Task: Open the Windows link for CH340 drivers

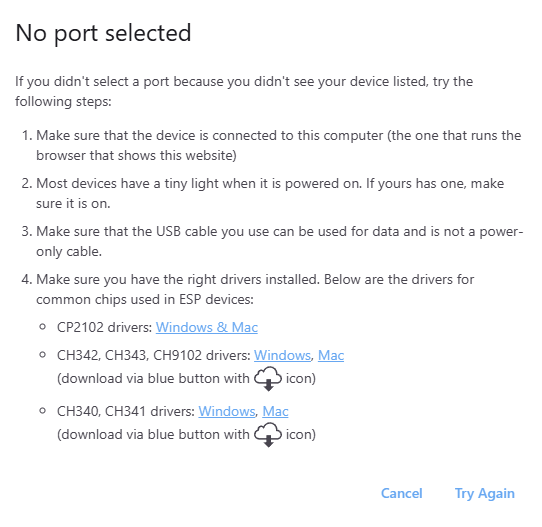Action: (226, 411)
